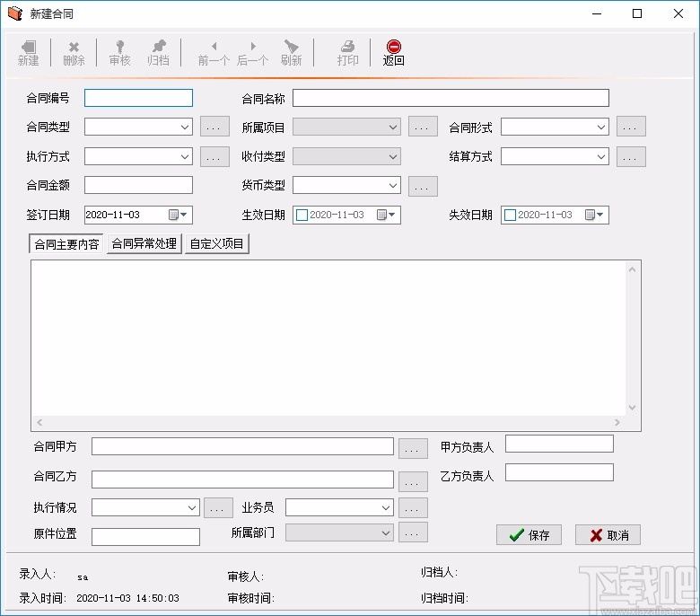Focus the 合同编号 input field
Image resolution: width=700 pixels, height=616 pixels.
tap(138, 98)
